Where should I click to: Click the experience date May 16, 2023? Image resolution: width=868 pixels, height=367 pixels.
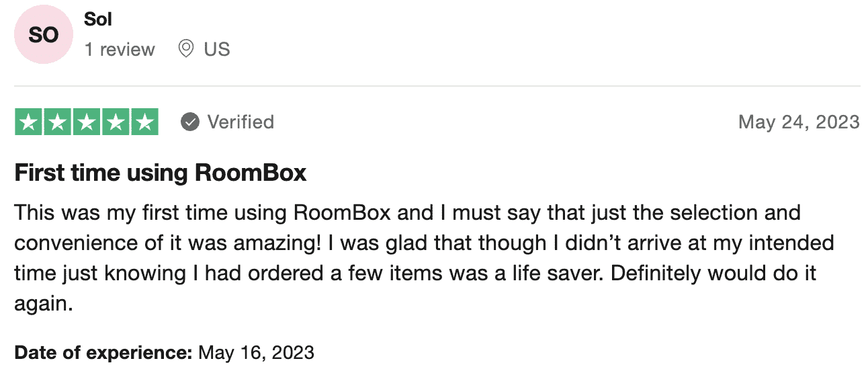256,352
